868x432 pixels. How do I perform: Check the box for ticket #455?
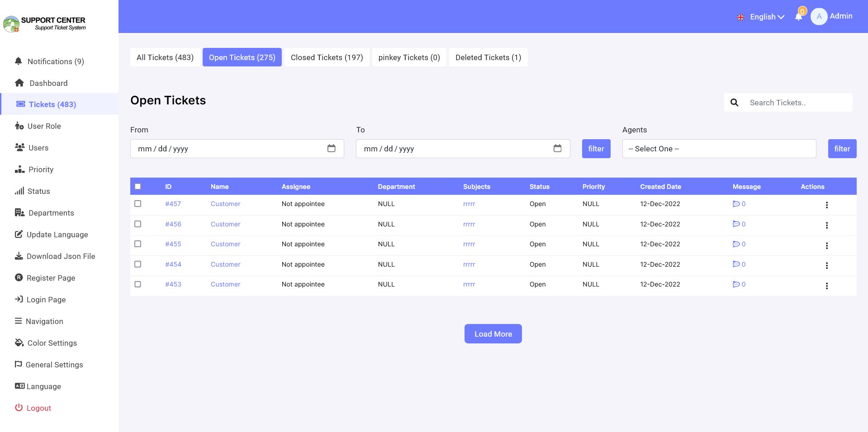[x=138, y=244]
